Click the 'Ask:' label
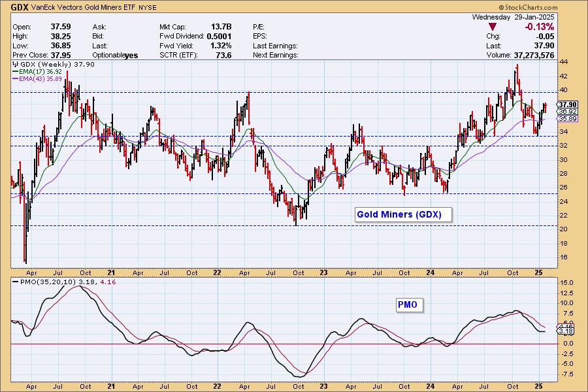 [x=99, y=27]
